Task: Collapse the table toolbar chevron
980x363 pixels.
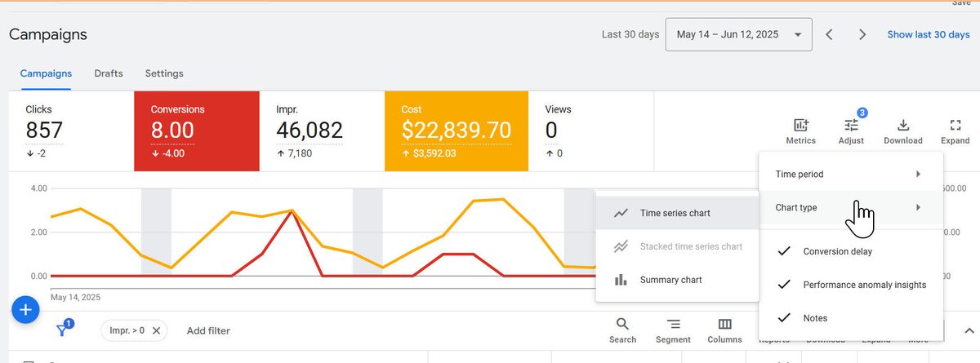Action: tap(969, 330)
